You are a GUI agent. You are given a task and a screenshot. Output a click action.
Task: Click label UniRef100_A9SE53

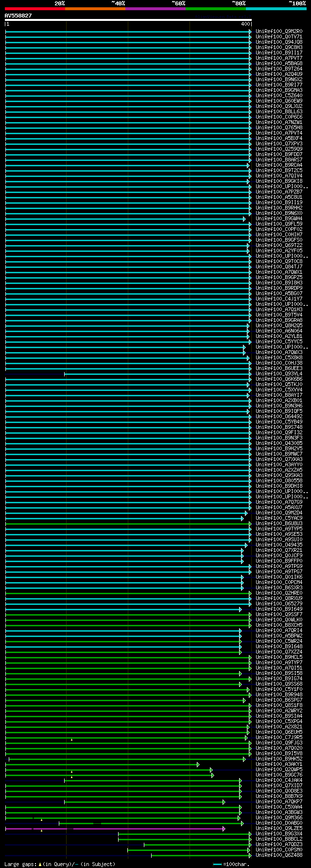tap(279, 534)
